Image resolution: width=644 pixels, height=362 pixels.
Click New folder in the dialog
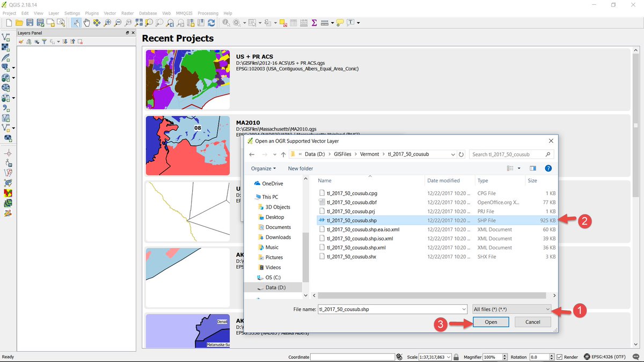301,168
